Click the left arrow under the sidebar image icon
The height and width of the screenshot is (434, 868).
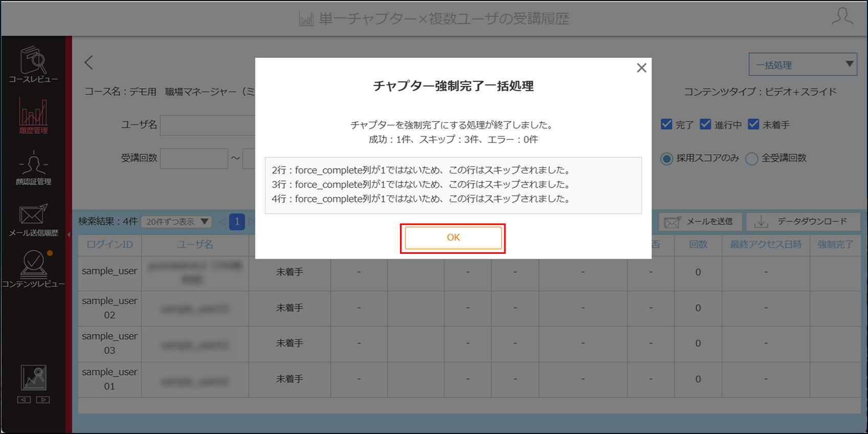tap(24, 400)
